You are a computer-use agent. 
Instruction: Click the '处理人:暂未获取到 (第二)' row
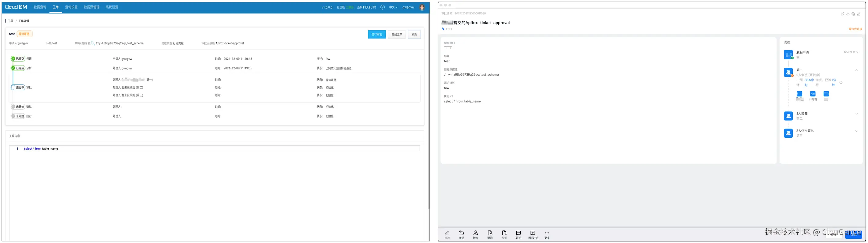(128, 87)
